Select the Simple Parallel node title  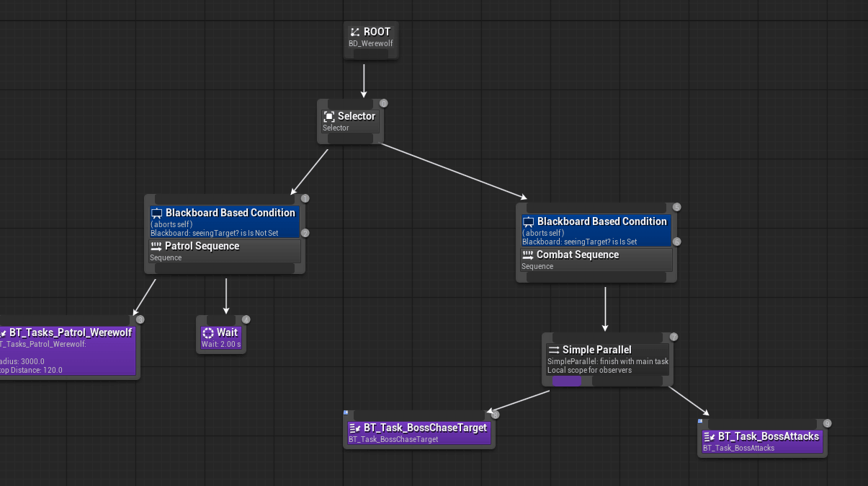click(x=596, y=350)
